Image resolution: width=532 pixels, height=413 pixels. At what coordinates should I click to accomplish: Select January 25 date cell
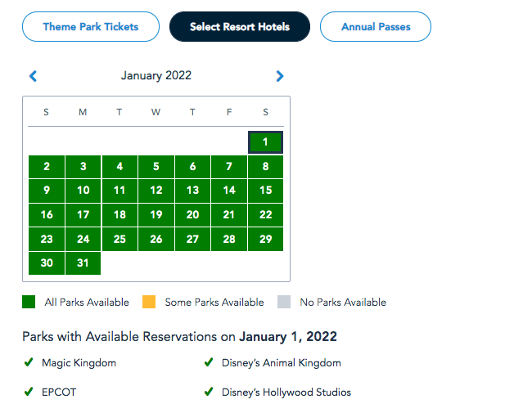tap(119, 239)
